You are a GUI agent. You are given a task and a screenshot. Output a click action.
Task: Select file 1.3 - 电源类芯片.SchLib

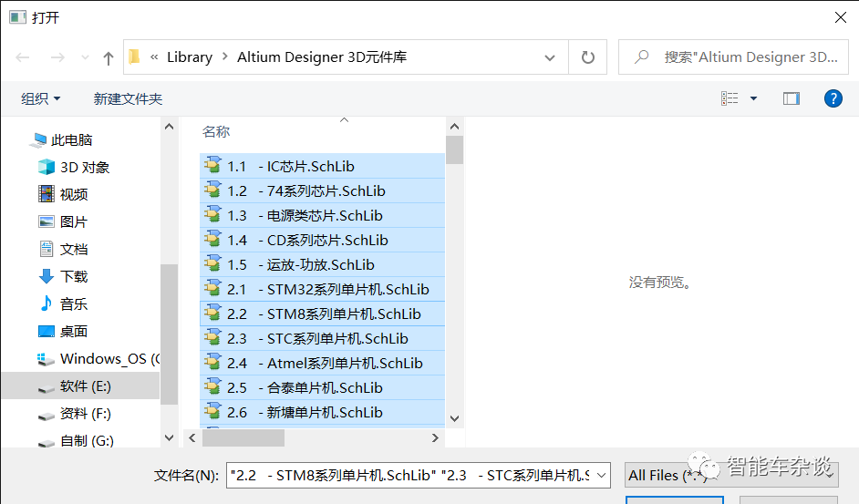coord(322,215)
